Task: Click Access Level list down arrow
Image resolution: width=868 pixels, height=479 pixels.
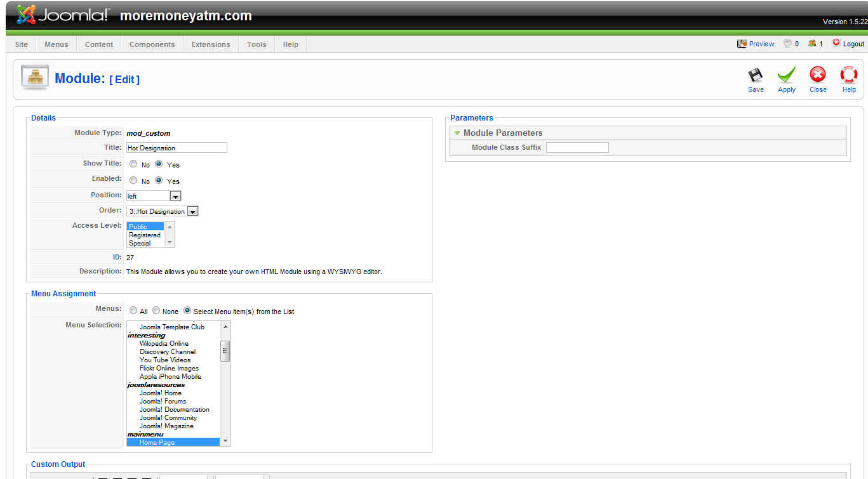Action: [x=170, y=242]
